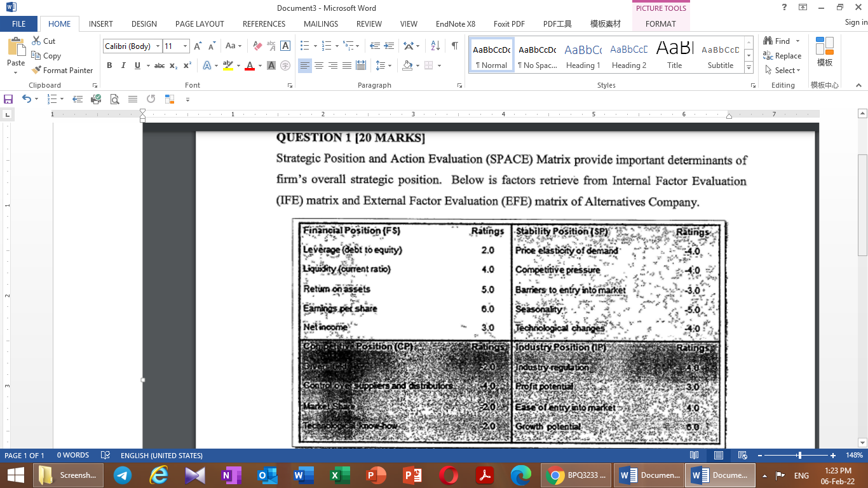Open print preview from Quick Access Toolbar
The height and width of the screenshot is (488, 868).
pos(114,99)
